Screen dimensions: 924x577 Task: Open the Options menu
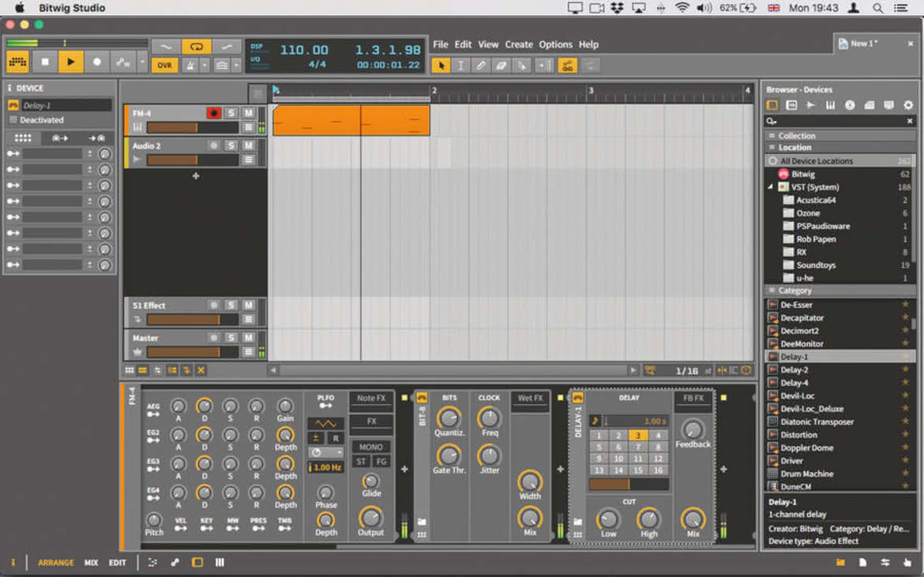click(555, 44)
